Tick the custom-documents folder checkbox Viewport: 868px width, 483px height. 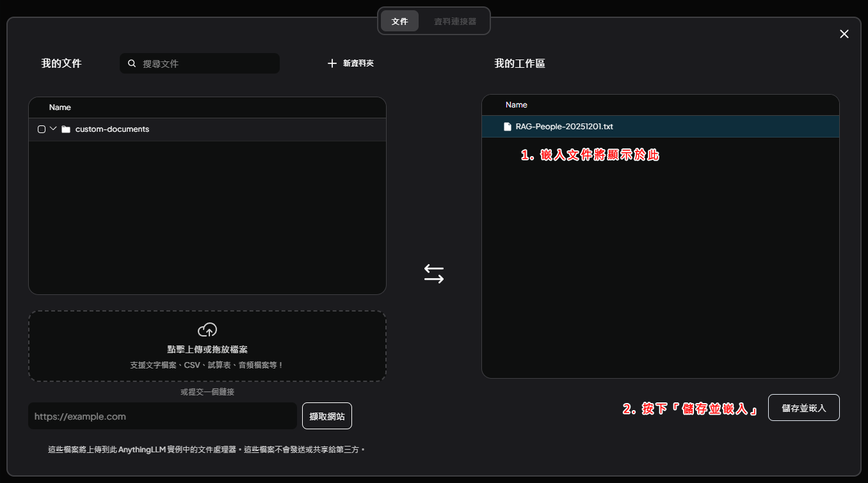coord(42,129)
